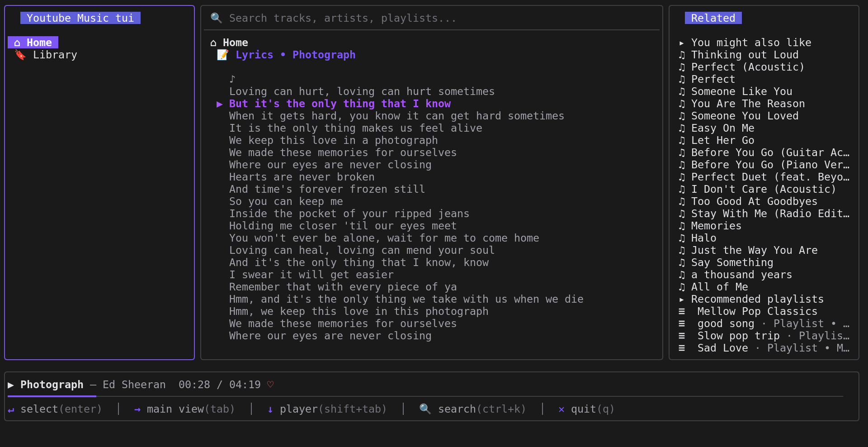Collapse the You might also like section
Screen dimensions: 868x447
click(x=681, y=43)
